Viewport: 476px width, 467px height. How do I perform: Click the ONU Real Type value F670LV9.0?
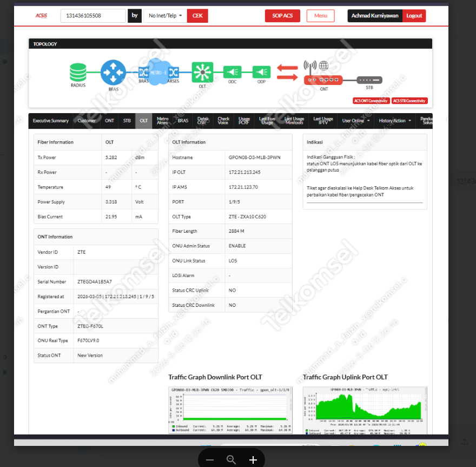coord(88,341)
